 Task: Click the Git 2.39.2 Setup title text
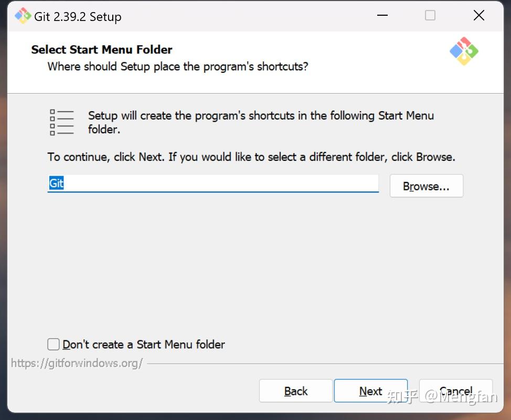78,17
